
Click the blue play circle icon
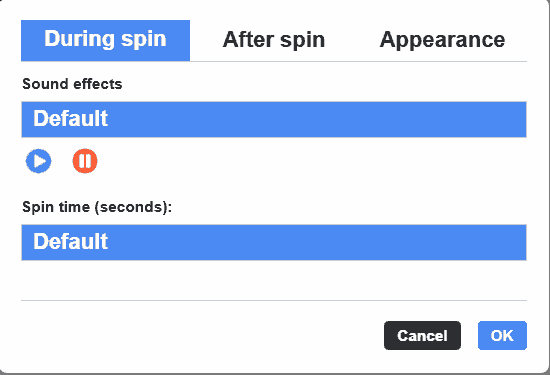39,161
